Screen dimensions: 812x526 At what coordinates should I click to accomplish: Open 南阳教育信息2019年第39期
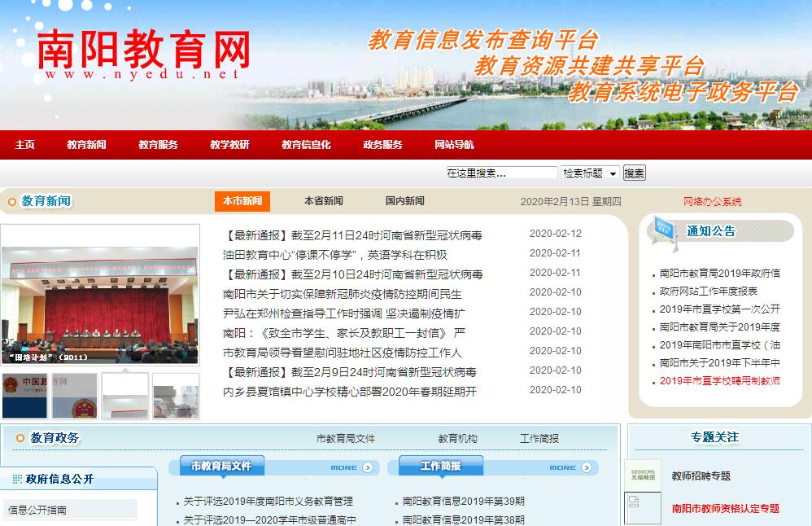pyautogui.click(x=464, y=501)
